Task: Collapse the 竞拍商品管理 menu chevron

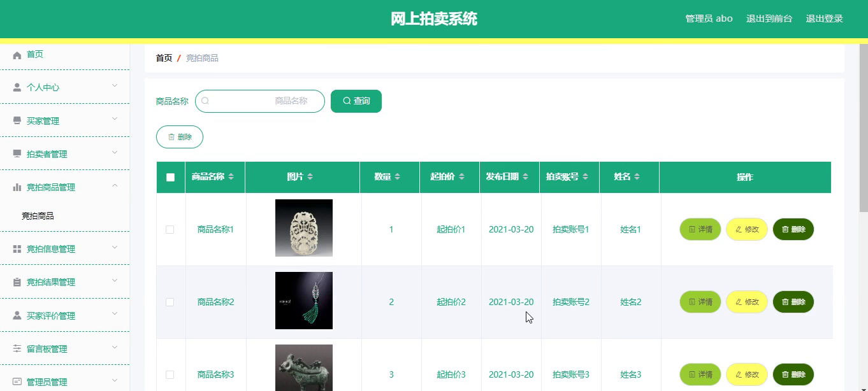Action: click(x=115, y=185)
